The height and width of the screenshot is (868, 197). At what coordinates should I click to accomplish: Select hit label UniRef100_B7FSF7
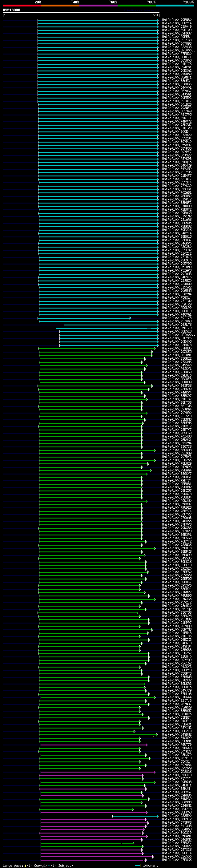click(177, 843)
